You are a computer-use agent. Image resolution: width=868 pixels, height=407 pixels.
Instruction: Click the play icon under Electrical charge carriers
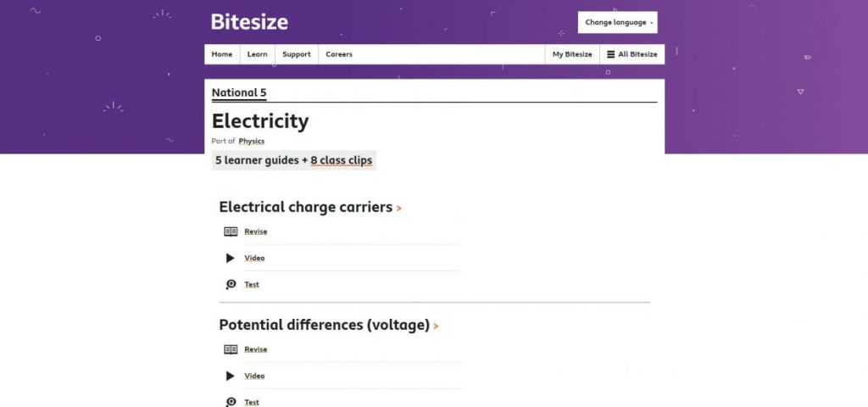tap(231, 258)
